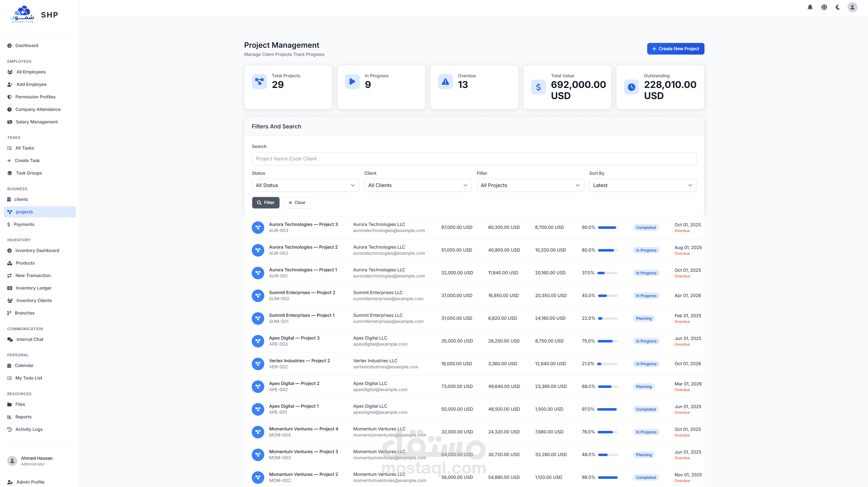
Task: Click the Outstanding clock icon
Action: click(x=631, y=87)
